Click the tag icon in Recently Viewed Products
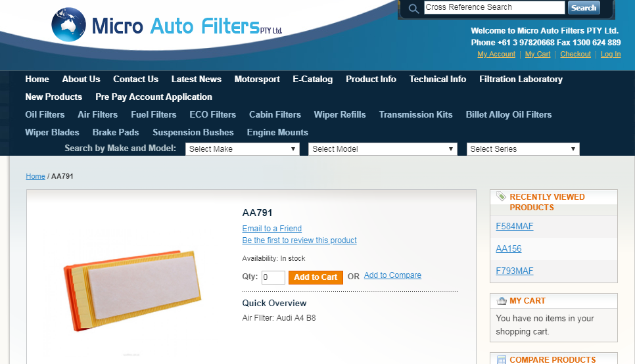The image size is (635, 364). 501,196
